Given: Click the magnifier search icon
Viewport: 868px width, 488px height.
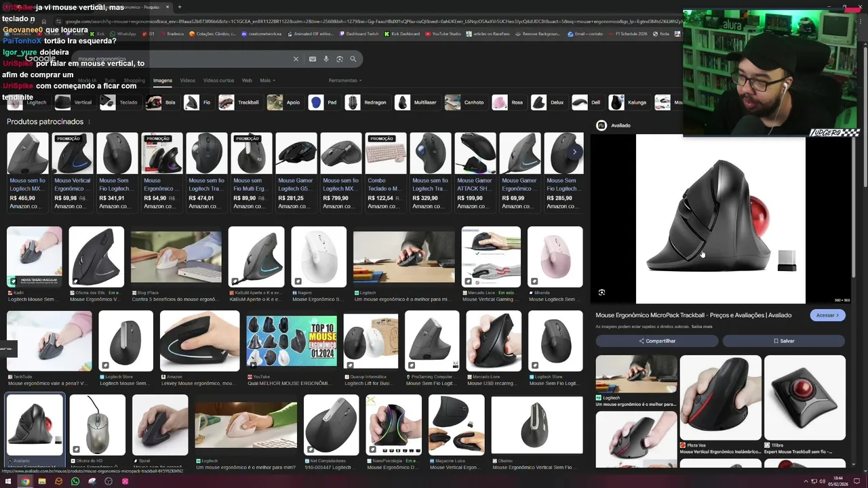Looking at the screenshot, I should (x=353, y=59).
